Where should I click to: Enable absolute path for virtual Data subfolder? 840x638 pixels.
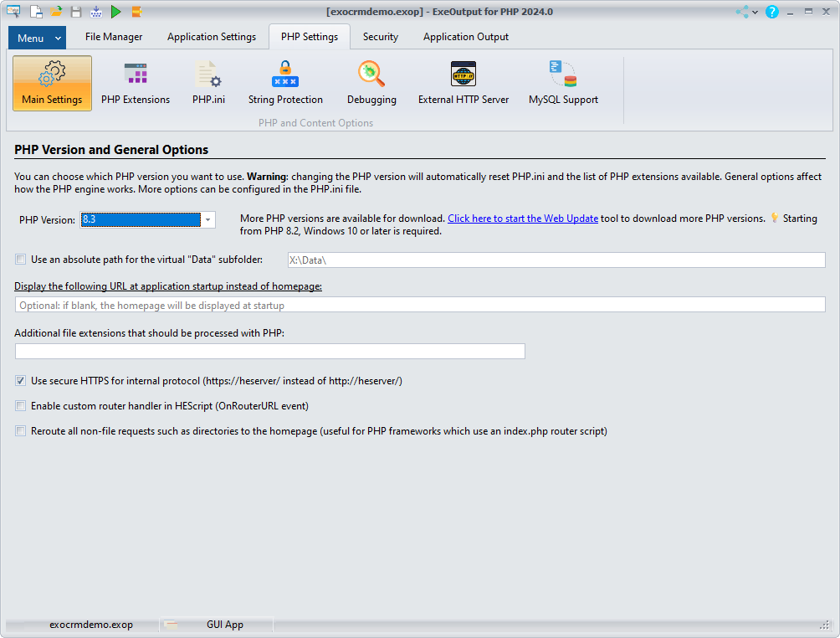21,260
